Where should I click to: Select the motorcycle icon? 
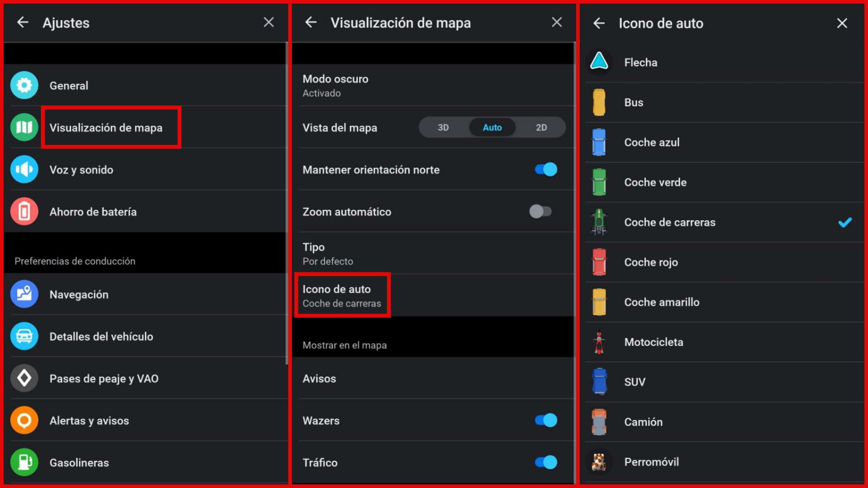click(599, 342)
